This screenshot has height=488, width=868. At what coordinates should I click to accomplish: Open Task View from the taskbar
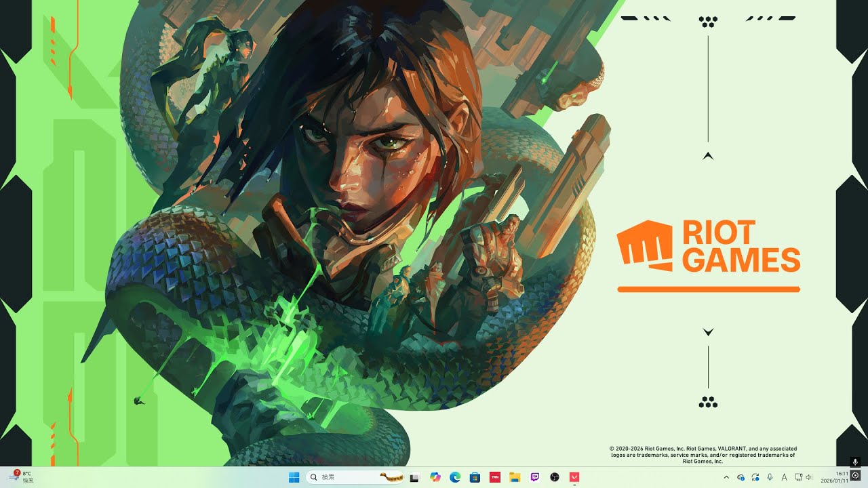tap(415, 477)
